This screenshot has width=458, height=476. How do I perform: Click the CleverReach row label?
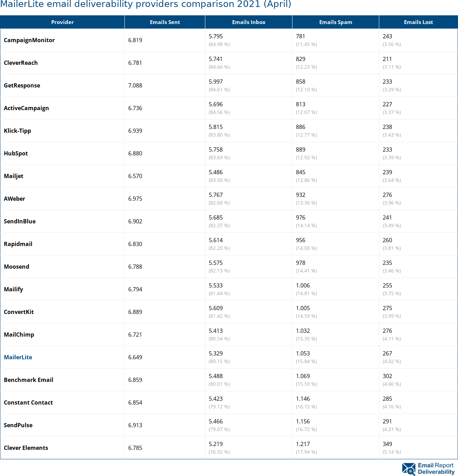(21, 63)
